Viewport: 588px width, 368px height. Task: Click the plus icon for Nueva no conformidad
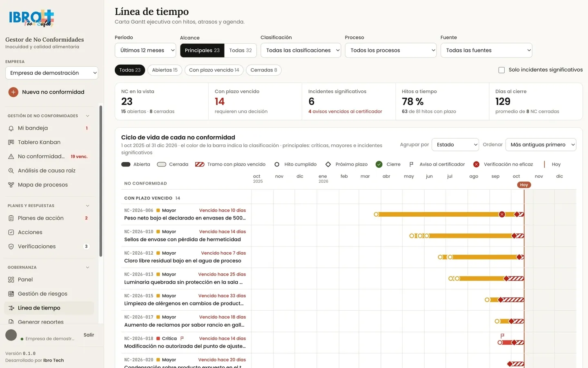(x=13, y=92)
